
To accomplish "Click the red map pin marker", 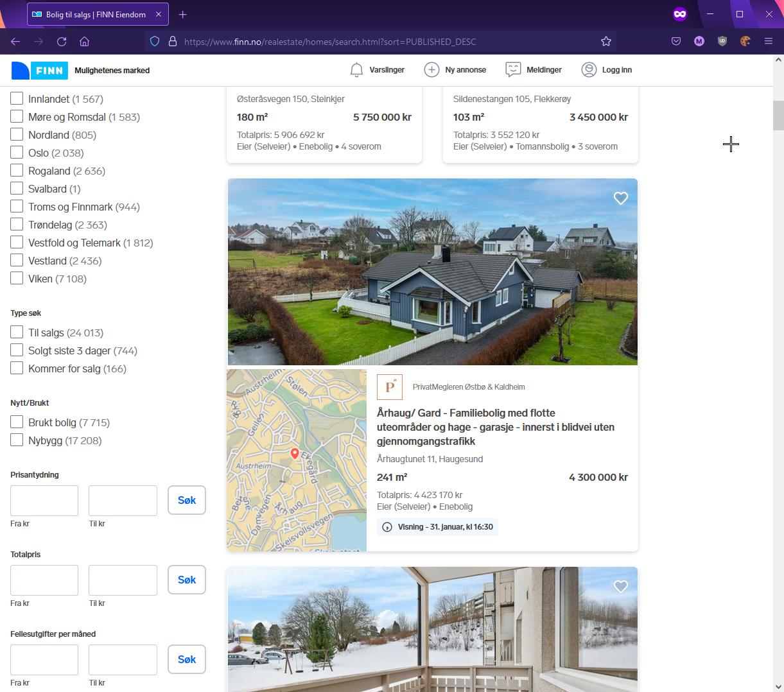I will tap(295, 454).
